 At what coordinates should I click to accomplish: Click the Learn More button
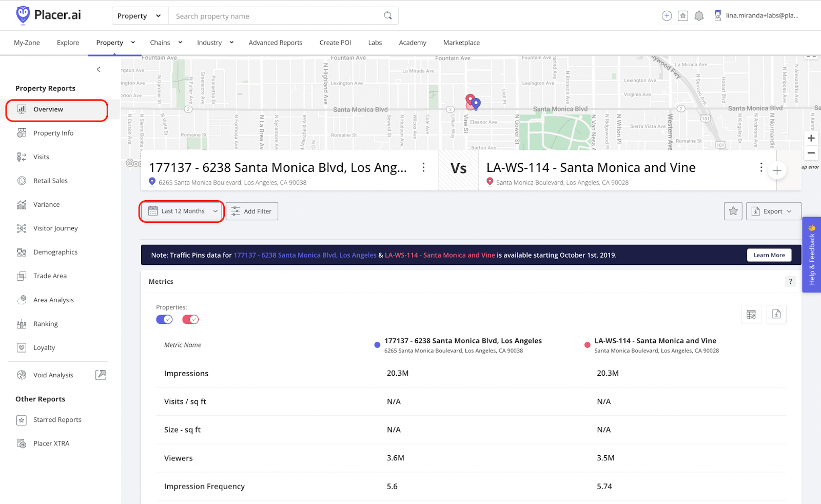pos(769,255)
